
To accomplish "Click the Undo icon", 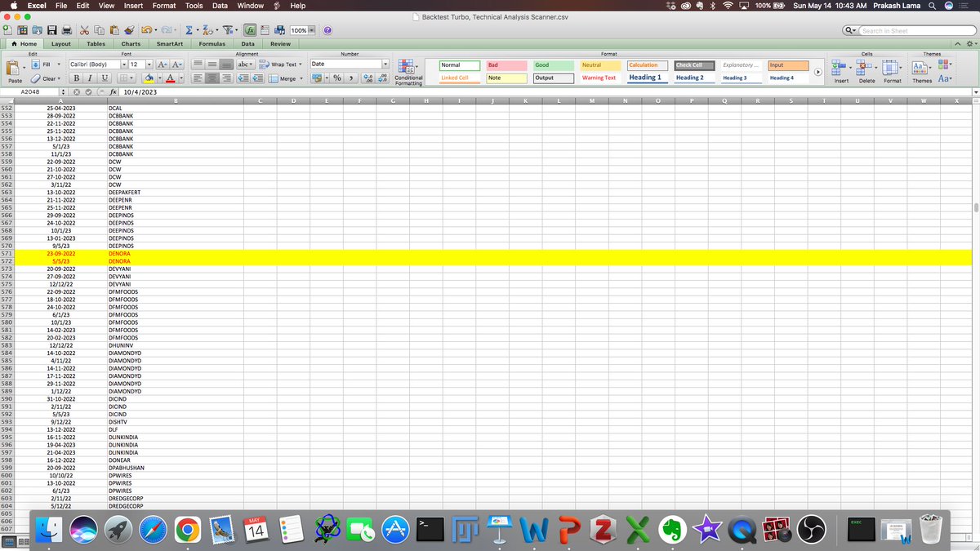I will (145, 30).
